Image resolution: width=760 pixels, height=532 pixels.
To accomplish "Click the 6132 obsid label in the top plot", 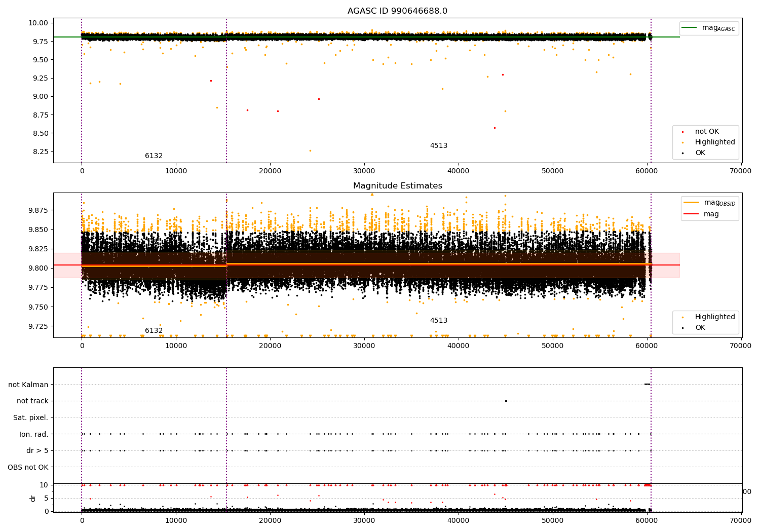I will 154,156.
